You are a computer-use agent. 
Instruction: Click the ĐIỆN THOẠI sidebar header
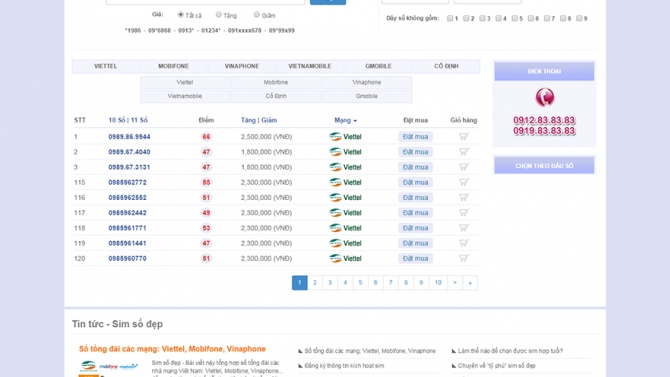coord(544,71)
